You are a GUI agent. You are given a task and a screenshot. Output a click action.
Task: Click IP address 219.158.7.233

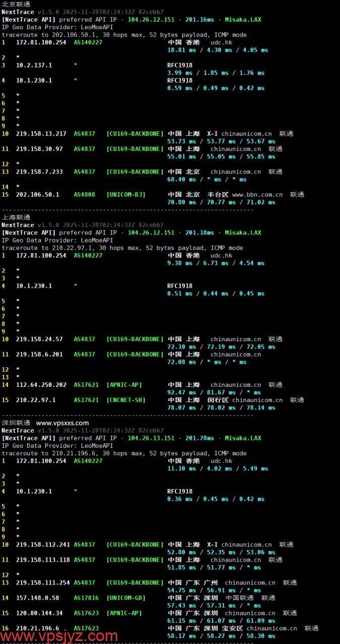pos(39,172)
